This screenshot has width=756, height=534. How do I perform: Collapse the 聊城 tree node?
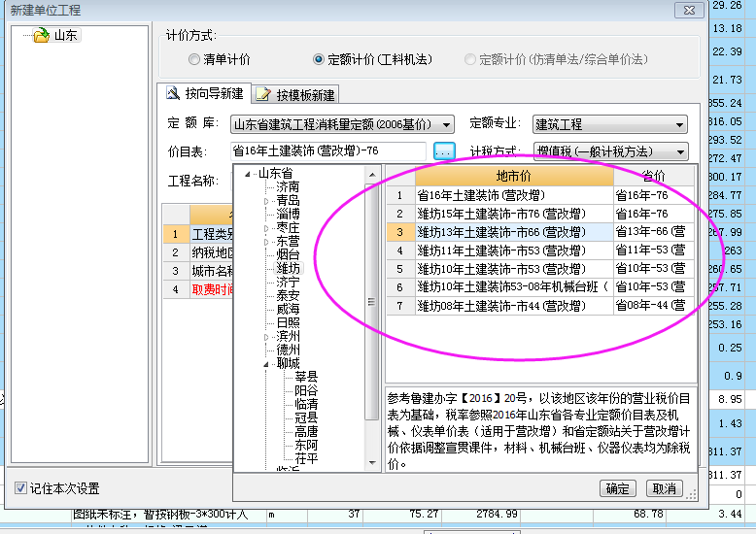pyautogui.click(x=266, y=364)
